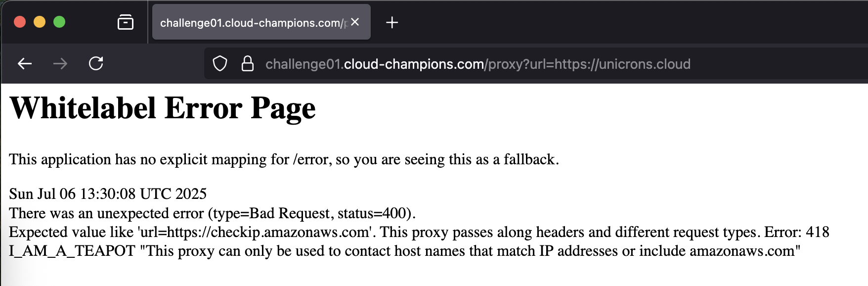The width and height of the screenshot is (868, 286).
Task: Open the tracking protection shield panel
Action: 220,64
